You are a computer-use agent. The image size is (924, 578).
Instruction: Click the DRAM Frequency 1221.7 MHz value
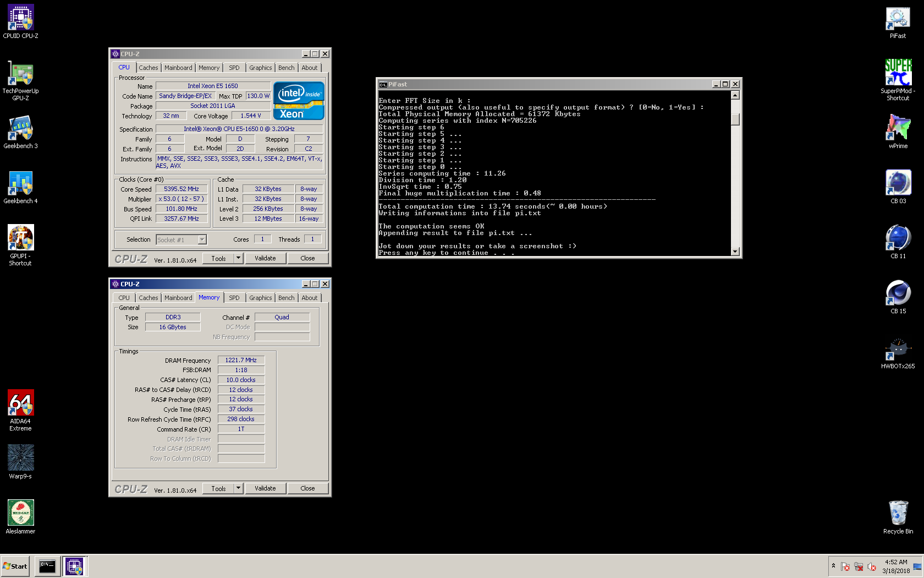(x=241, y=360)
